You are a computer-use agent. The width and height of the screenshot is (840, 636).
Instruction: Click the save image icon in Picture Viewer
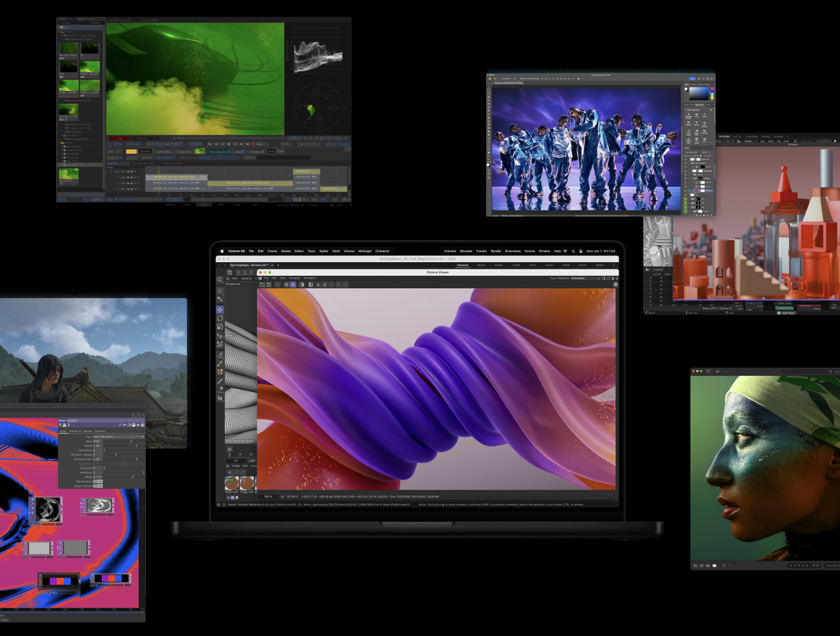coord(269,285)
